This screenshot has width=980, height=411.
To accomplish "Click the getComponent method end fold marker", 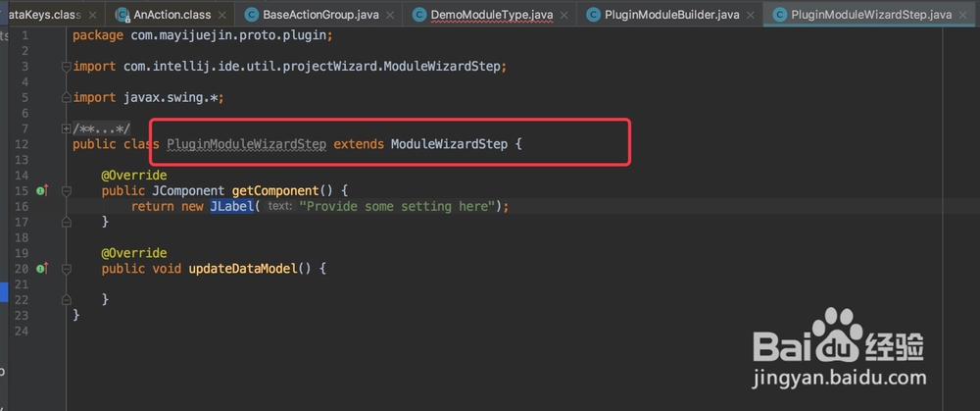I will click(x=67, y=222).
